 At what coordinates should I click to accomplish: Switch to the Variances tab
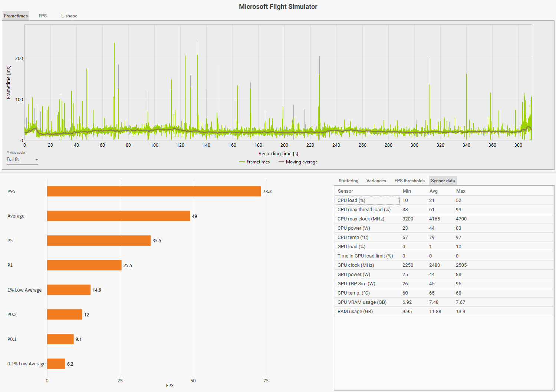[x=376, y=181]
